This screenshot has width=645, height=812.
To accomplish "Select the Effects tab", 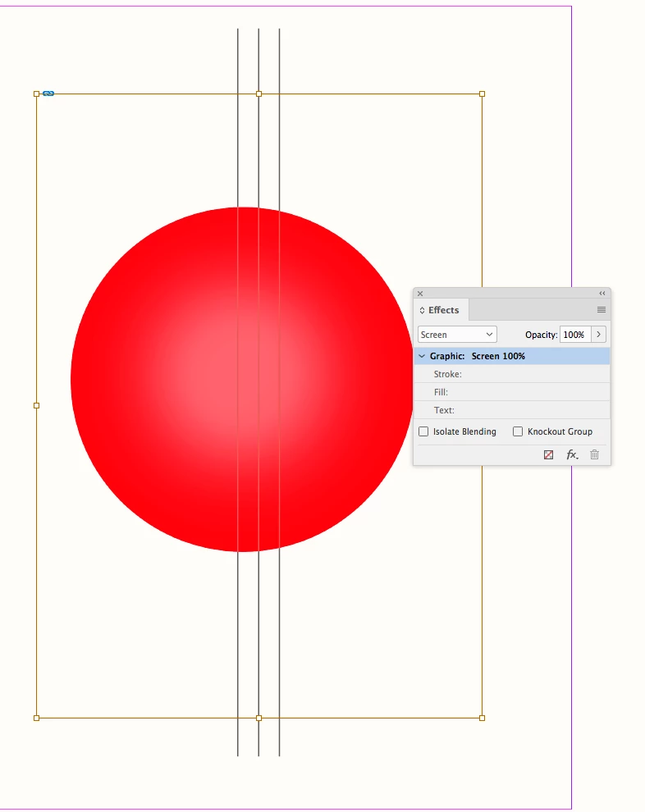I will point(443,310).
